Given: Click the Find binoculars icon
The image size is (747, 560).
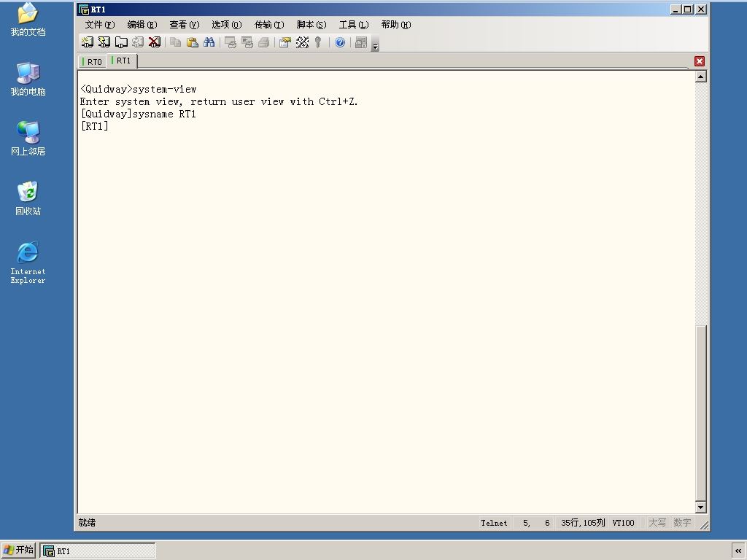Looking at the screenshot, I should pyautogui.click(x=209, y=42).
